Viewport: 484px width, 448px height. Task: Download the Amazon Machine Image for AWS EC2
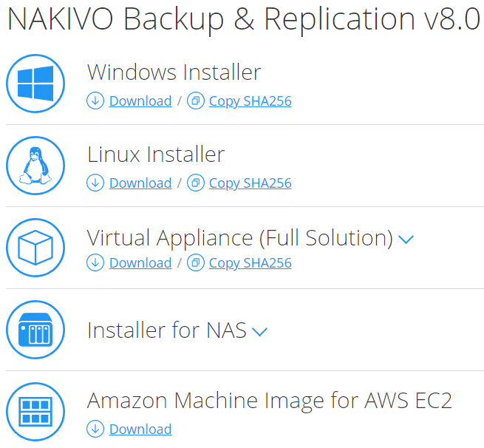[x=140, y=430]
